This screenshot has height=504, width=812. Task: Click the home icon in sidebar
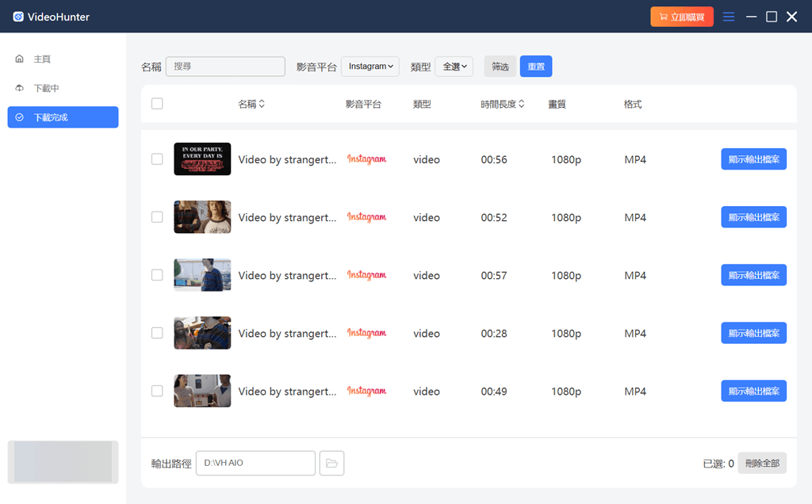tap(20, 59)
